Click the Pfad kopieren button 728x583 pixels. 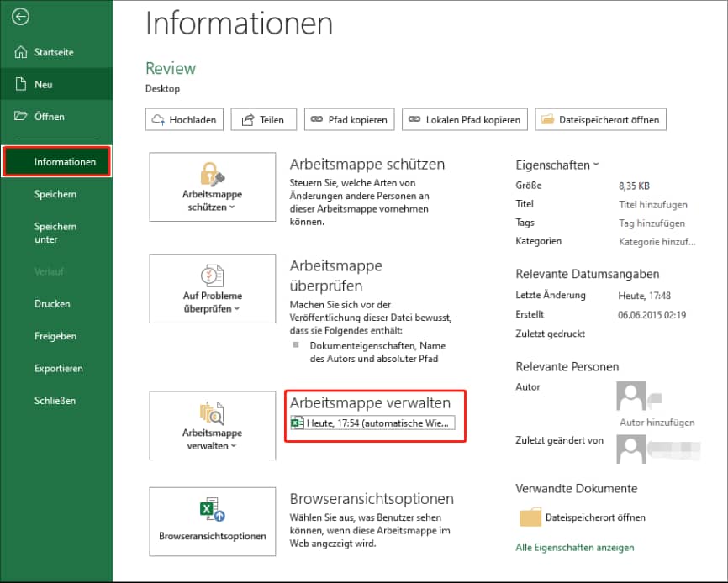point(349,119)
